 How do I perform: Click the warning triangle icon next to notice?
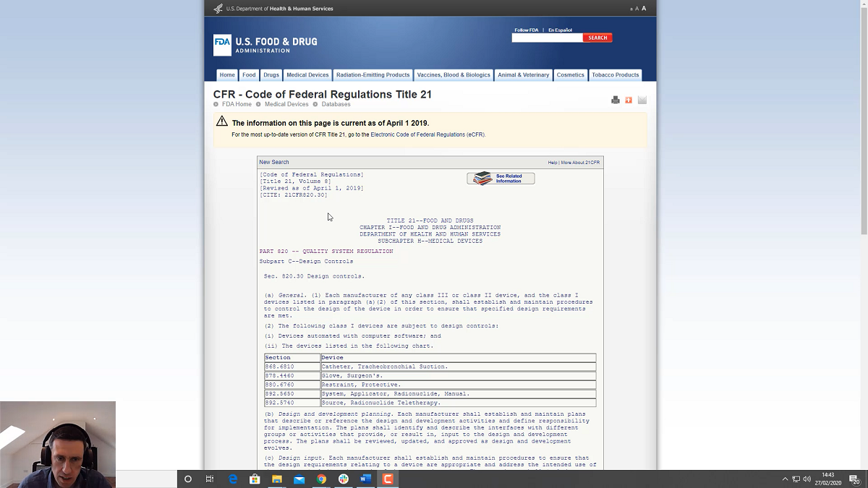pyautogui.click(x=221, y=122)
